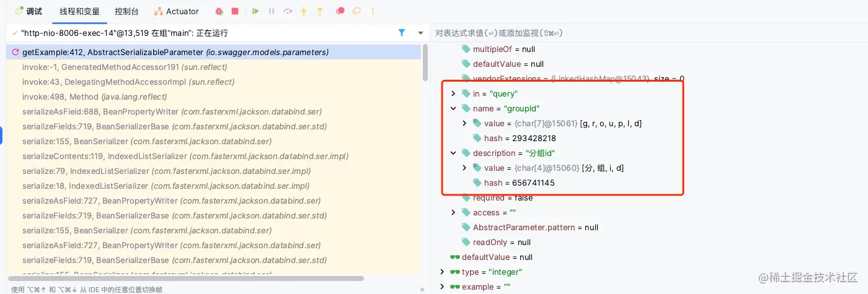Screen dimensions: 868x294
Task: Collapse the name = "groupId" node
Action: pos(453,108)
